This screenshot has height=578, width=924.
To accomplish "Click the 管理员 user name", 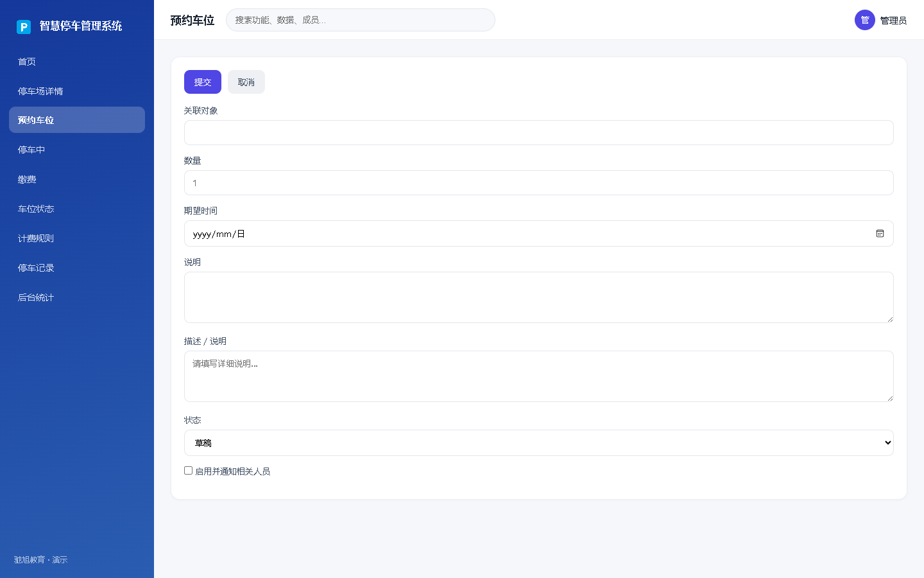I will point(893,21).
